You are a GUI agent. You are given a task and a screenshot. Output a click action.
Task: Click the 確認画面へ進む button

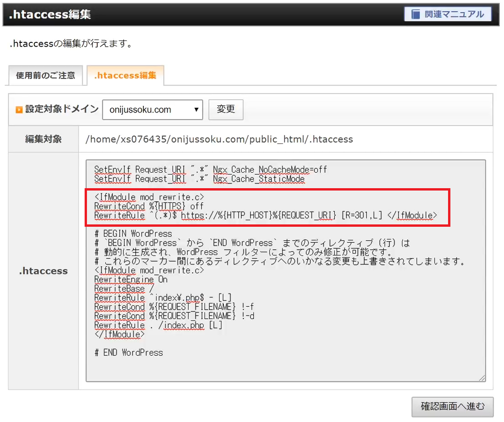(x=453, y=407)
